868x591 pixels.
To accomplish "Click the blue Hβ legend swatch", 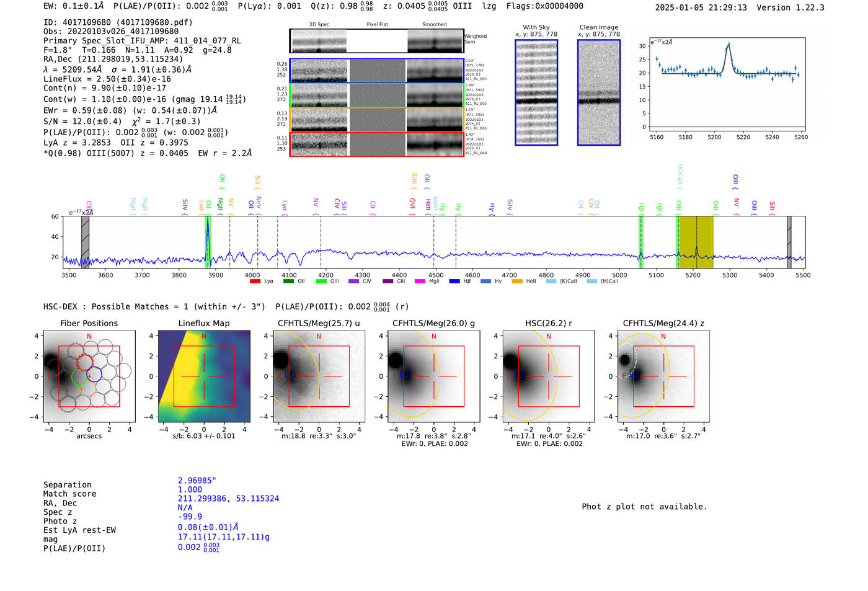I will [454, 282].
